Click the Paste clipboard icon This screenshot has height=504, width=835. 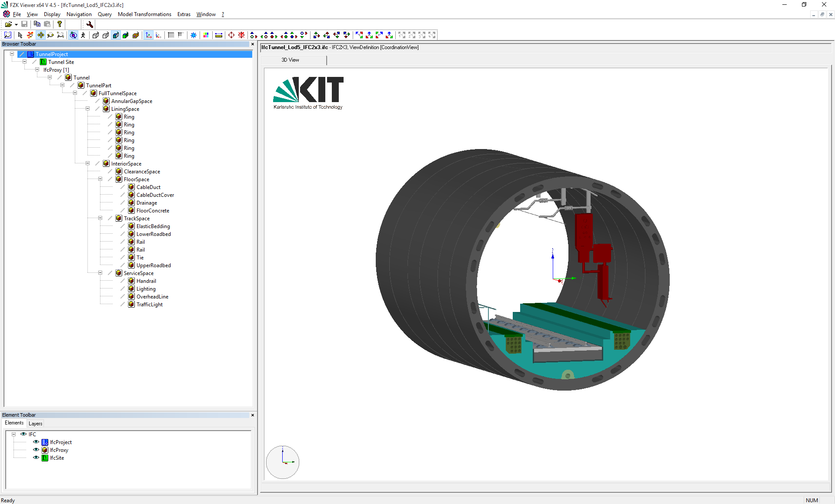[x=47, y=24]
